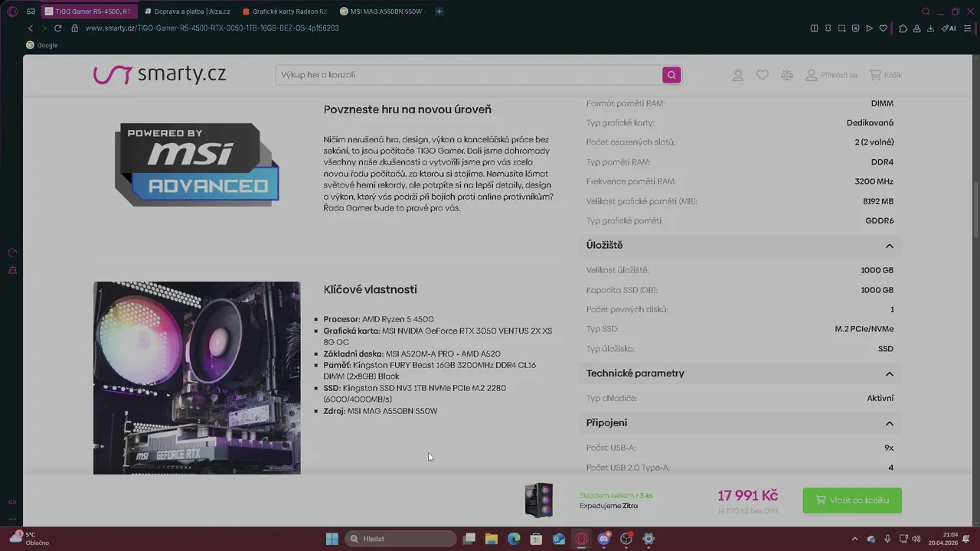The height and width of the screenshot is (551, 980).
Task: Open Microsoft Edge from the taskbar
Action: click(514, 539)
